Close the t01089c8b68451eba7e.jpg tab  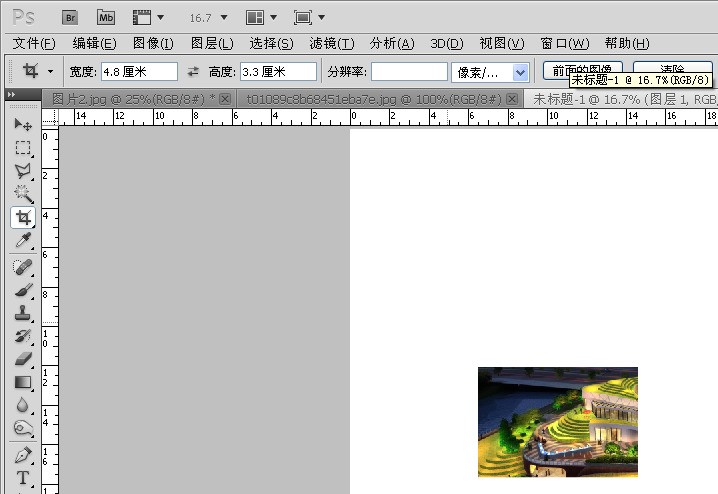(512, 99)
